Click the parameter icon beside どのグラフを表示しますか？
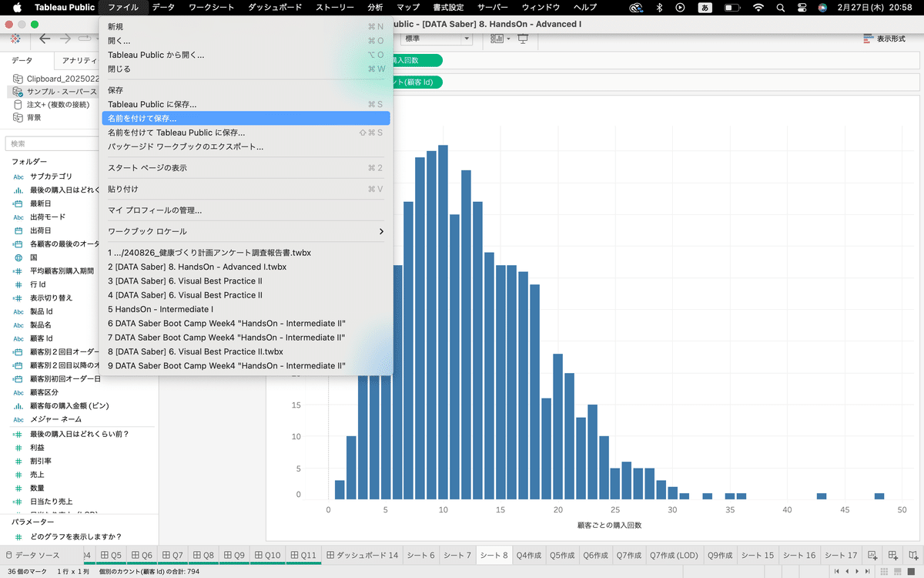924x578 pixels. (20, 537)
